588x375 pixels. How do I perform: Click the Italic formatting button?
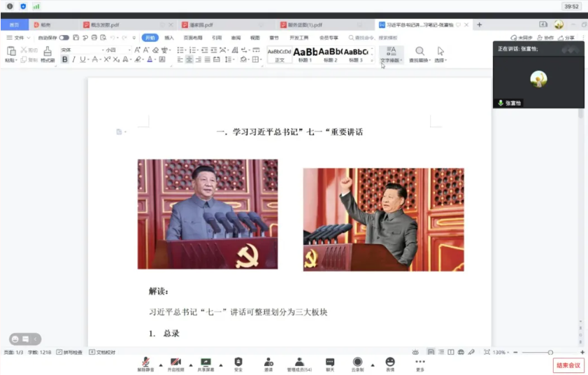pos(74,59)
